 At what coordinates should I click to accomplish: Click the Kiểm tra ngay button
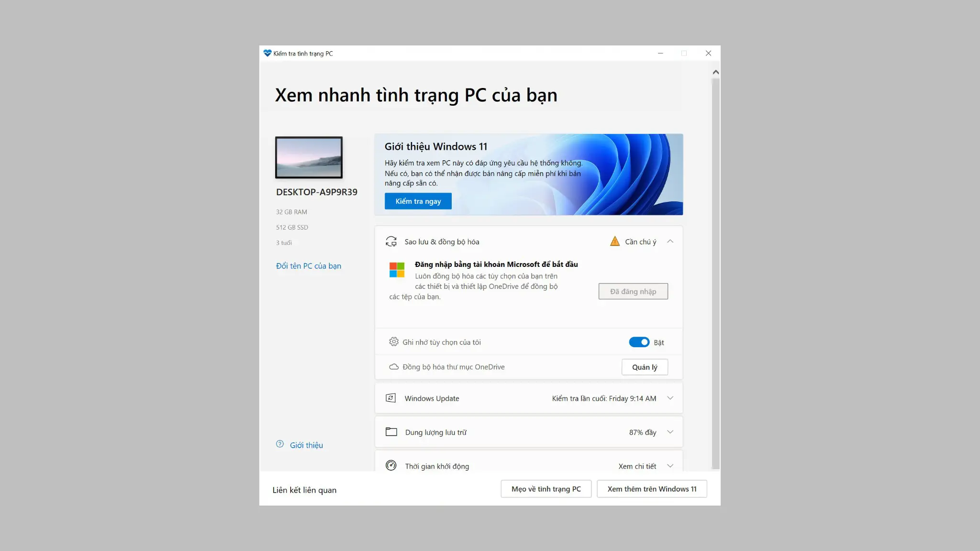tap(418, 201)
